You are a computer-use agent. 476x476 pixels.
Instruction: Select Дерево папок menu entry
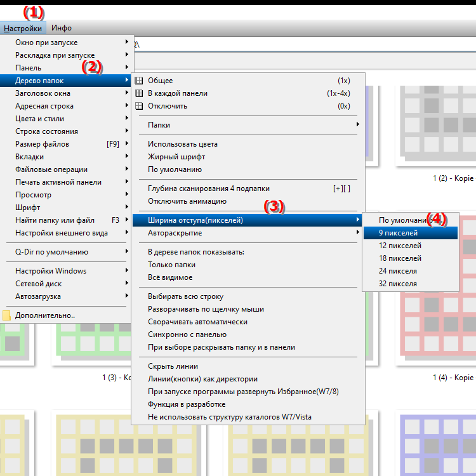(x=65, y=81)
